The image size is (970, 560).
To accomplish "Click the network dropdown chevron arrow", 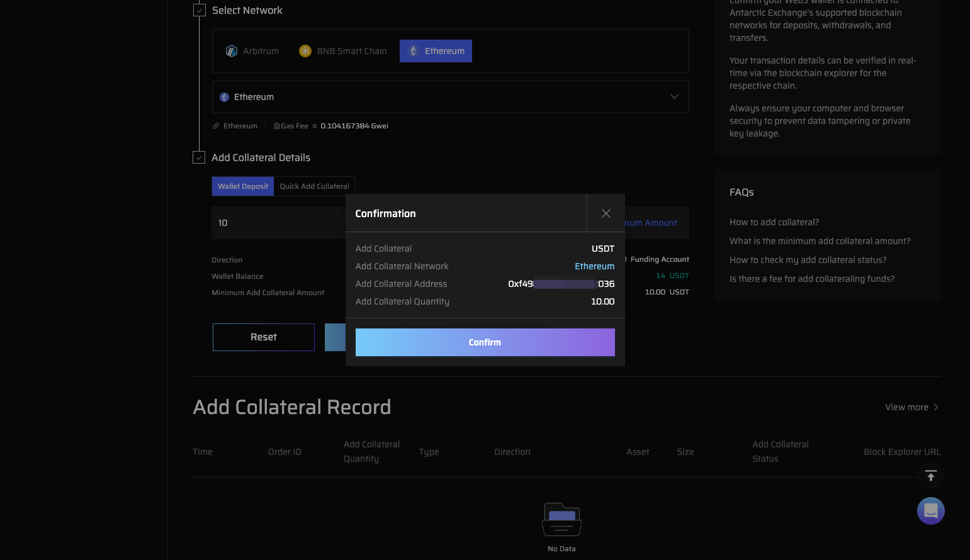I will tap(674, 97).
